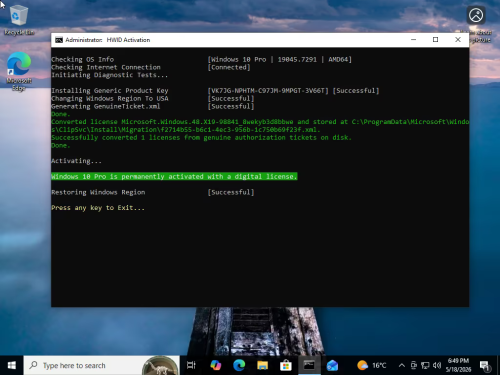Screen dimensions: 500x375
Task: Close the HWID Activation window
Action: pyautogui.click(x=458, y=40)
